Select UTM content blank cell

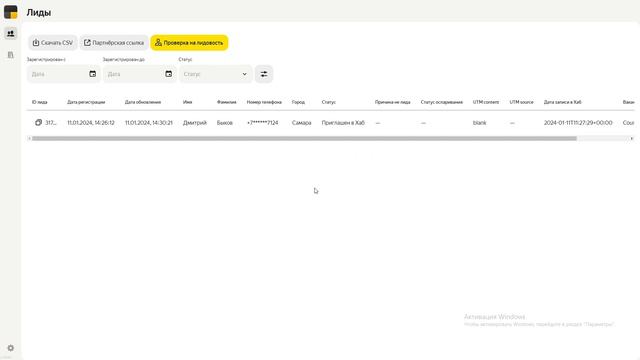[480, 122]
